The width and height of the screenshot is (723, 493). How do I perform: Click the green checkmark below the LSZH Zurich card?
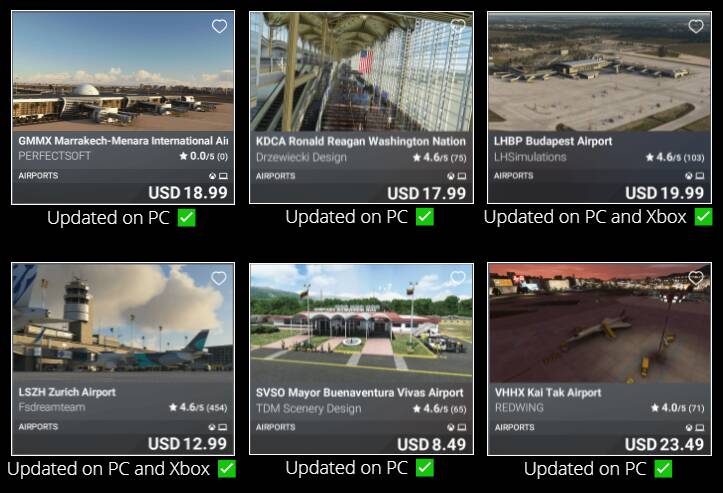227,469
